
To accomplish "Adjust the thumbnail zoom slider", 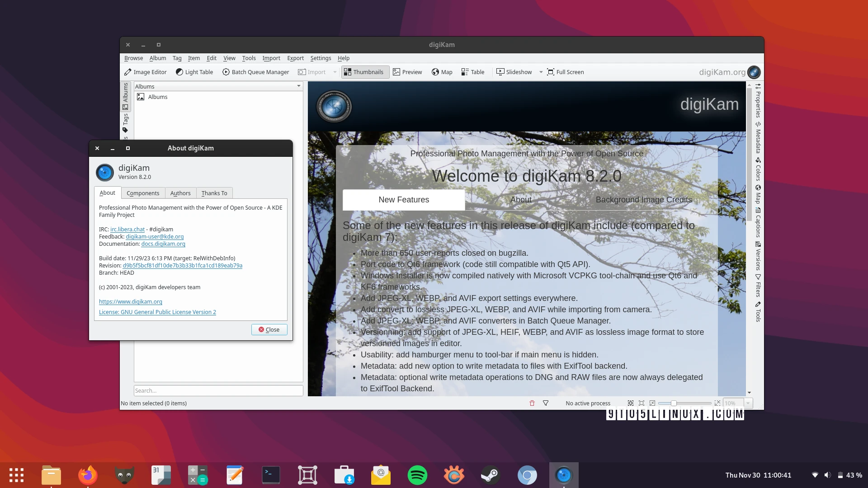I will pos(674,403).
